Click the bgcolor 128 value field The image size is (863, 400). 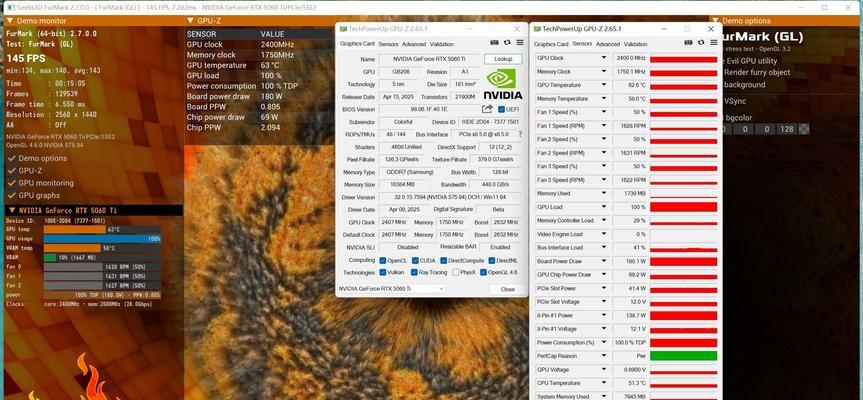pos(786,129)
